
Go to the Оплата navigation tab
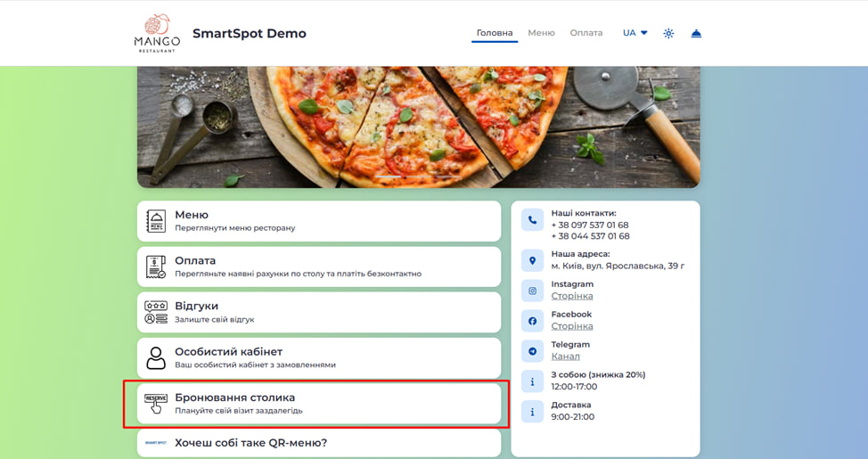pyautogui.click(x=586, y=33)
